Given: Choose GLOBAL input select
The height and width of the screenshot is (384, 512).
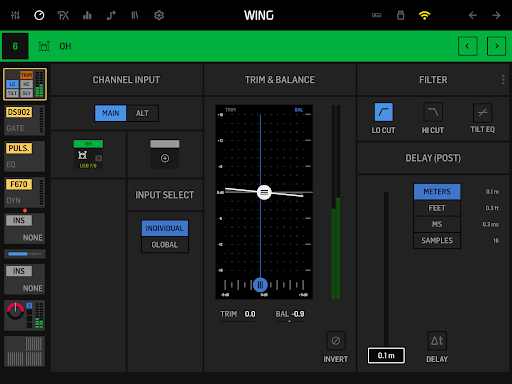Looking at the screenshot, I should click(165, 245).
